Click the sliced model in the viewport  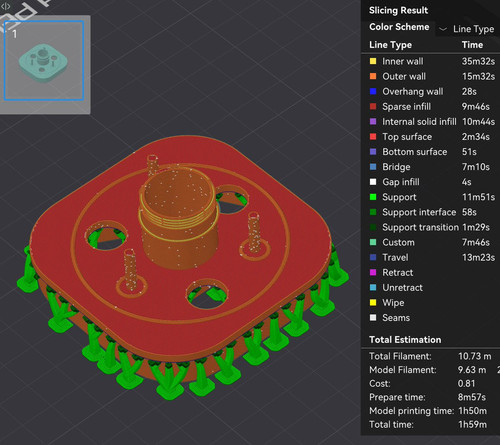coord(182,267)
